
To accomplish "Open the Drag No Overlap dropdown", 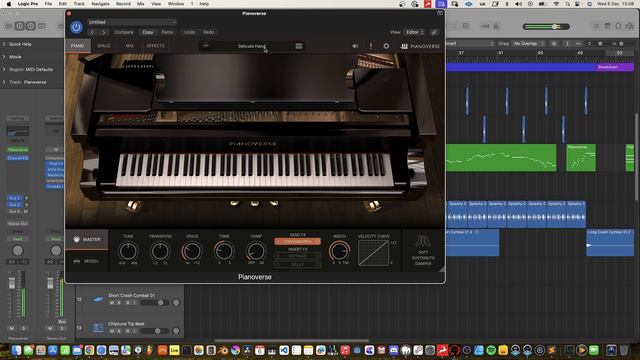I will 529,44.
